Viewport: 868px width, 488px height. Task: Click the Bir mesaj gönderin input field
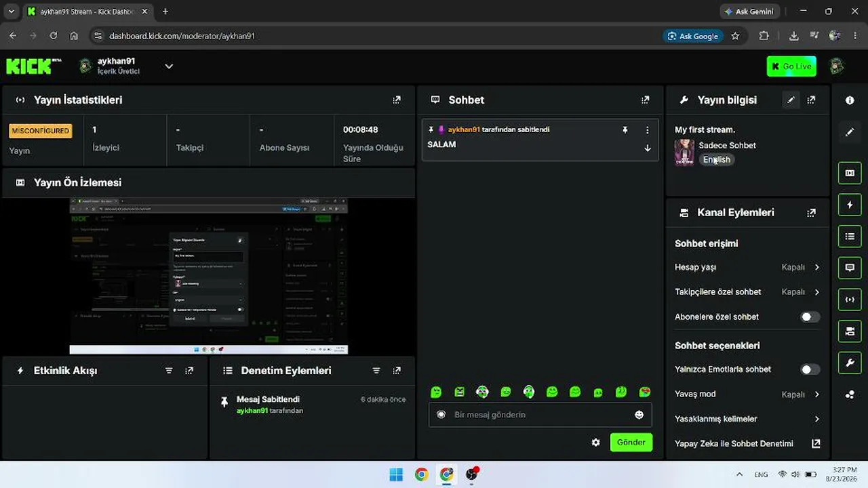[540, 415]
